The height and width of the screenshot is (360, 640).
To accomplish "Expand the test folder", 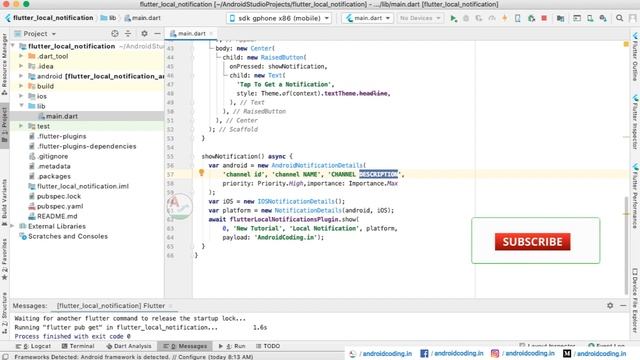I will pos(21,126).
